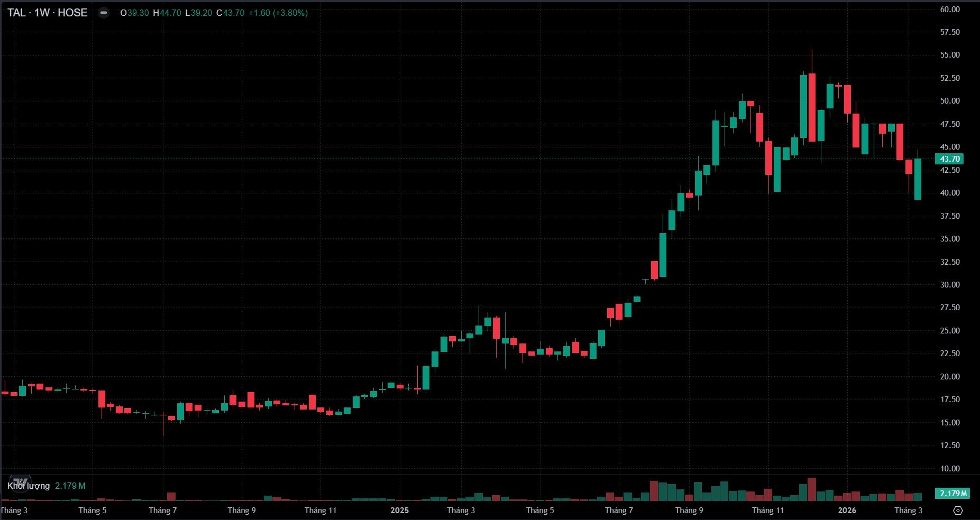Click the 2026 year label on time axis

coord(847,510)
